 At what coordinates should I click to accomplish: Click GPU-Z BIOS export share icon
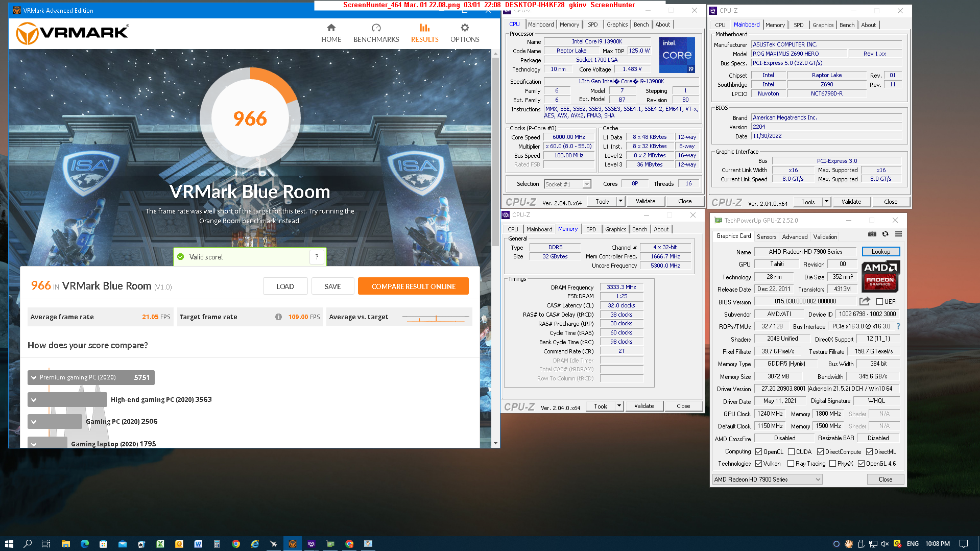pyautogui.click(x=865, y=301)
